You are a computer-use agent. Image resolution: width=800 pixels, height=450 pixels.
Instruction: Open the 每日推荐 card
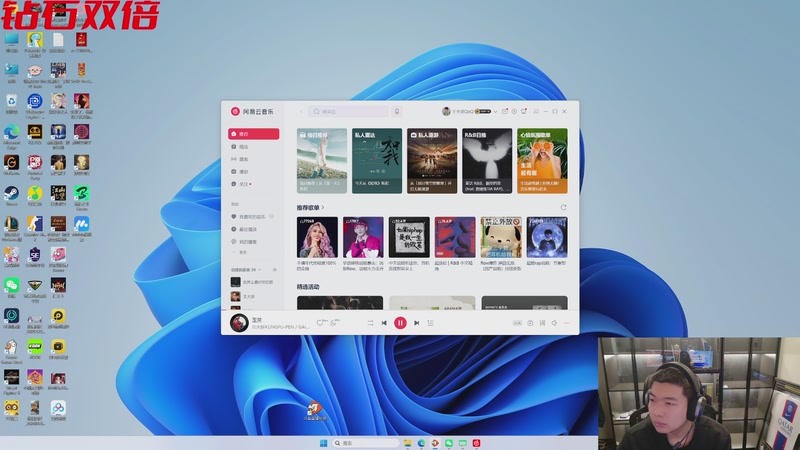pyautogui.click(x=322, y=161)
